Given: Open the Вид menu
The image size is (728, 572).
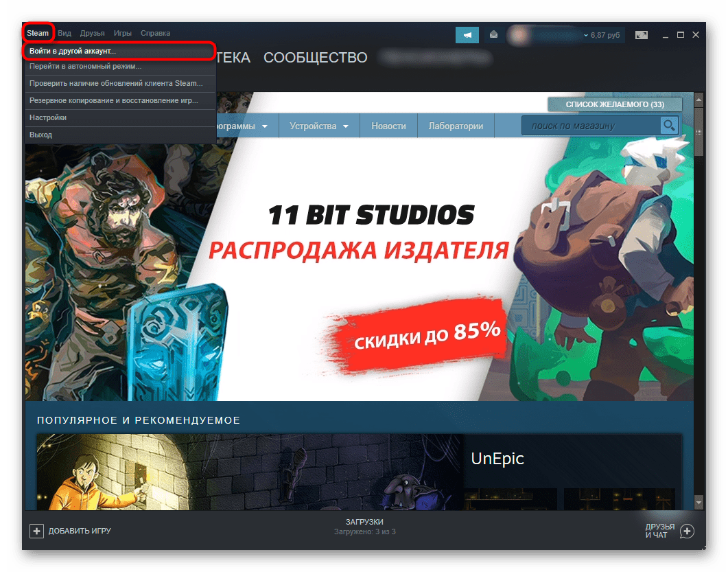Looking at the screenshot, I should (x=64, y=33).
